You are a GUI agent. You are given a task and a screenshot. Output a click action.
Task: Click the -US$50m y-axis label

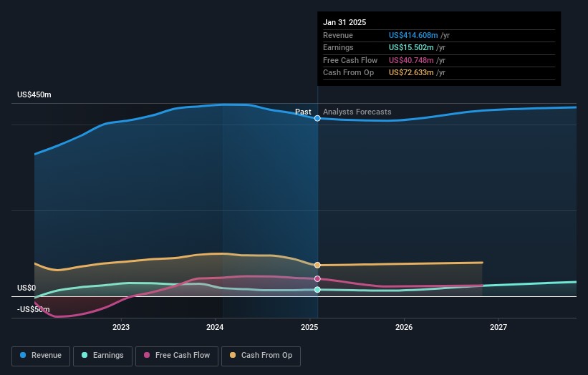[x=34, y=309]
